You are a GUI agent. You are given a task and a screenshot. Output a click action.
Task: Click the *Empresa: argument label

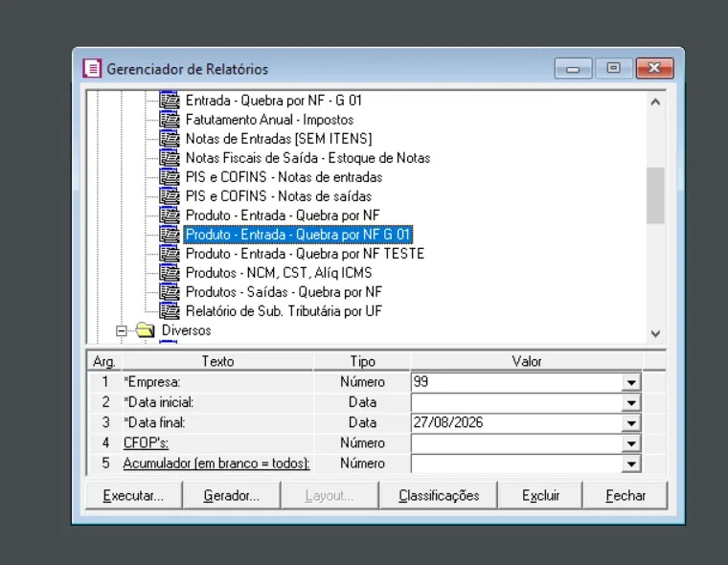pos(151,382)
